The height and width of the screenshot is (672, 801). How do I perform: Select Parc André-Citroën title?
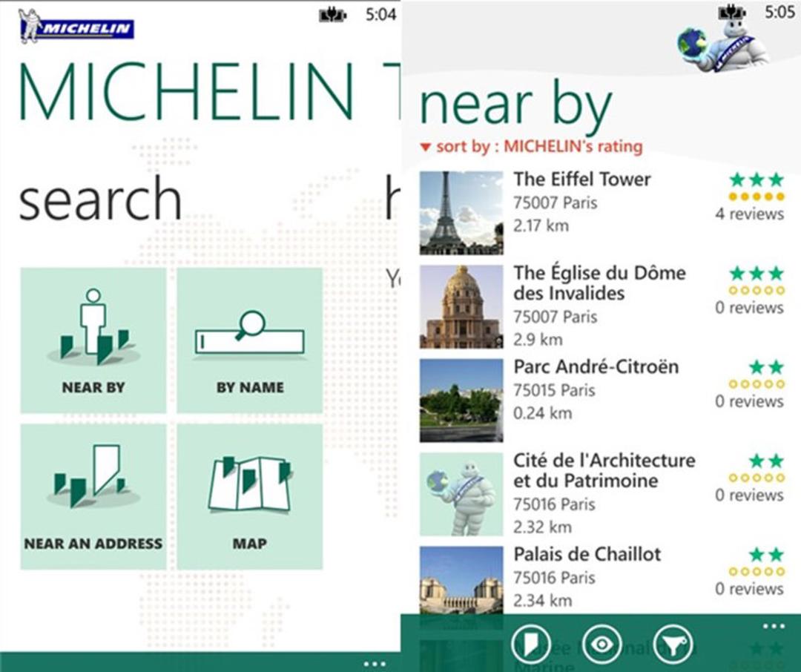596,367
